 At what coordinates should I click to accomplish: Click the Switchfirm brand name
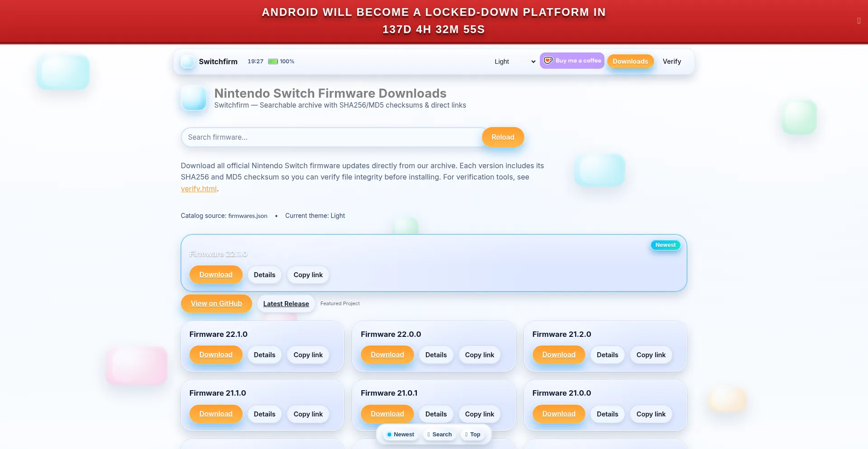pyautogui.click(x=218, y=61)
